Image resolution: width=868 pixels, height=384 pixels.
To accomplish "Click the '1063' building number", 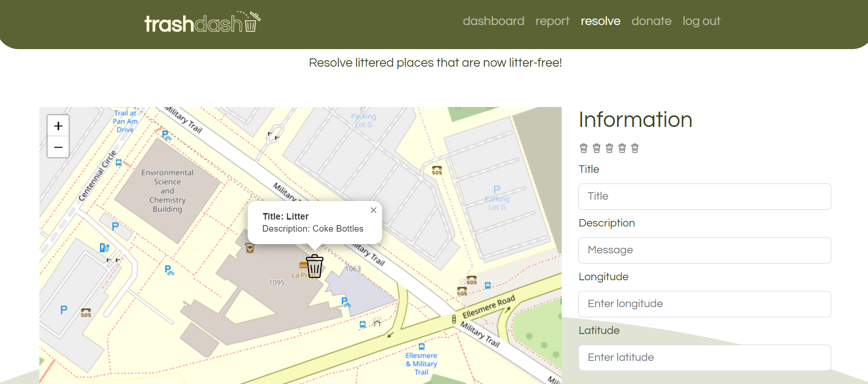I will point(353,269).
